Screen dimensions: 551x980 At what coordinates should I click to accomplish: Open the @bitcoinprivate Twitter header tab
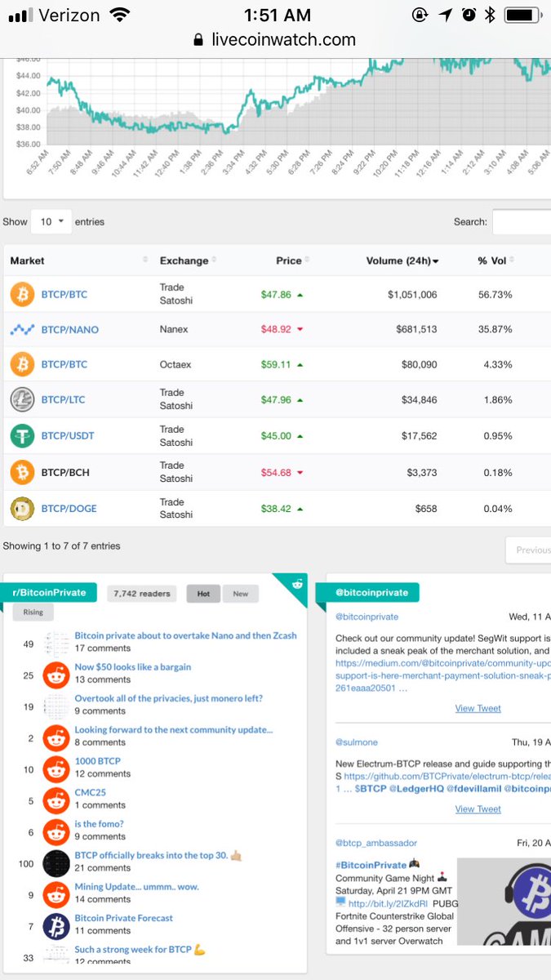(373, 592)
